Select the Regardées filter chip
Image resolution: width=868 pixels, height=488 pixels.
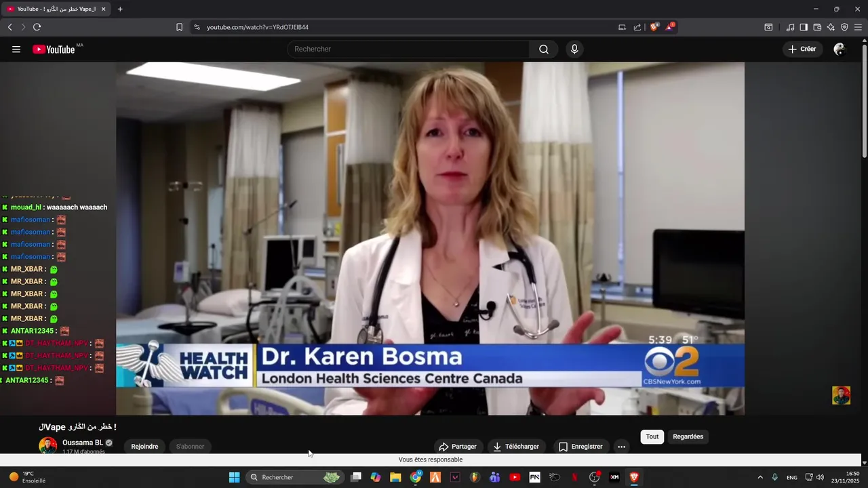tap(688, 436)
